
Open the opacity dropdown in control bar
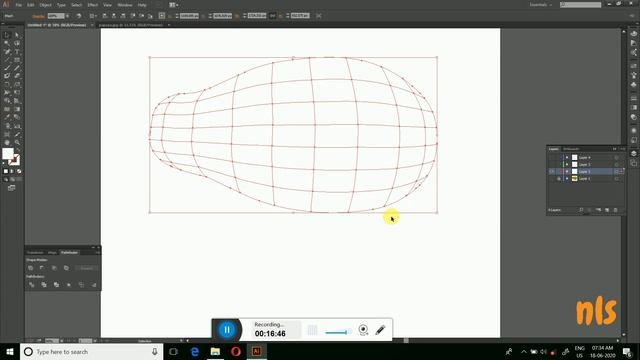(67, 16)
